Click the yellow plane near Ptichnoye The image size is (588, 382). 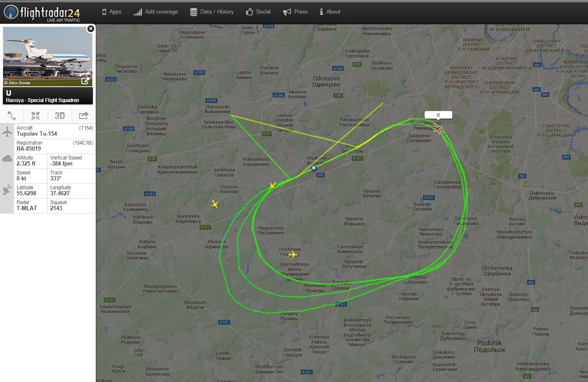click(x=293, y=255)
